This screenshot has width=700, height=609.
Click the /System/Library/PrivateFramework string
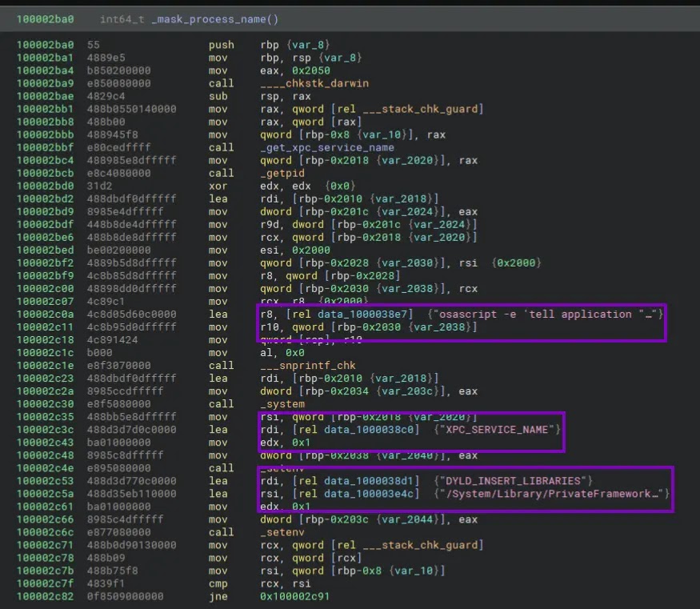[x=551, y=494]
